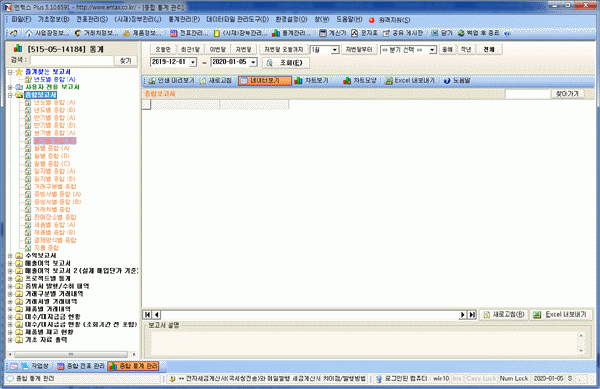Viewport: 600px width, 389px height.
Task: Click tree panel horizontal scrollbar
Action: 71,355
